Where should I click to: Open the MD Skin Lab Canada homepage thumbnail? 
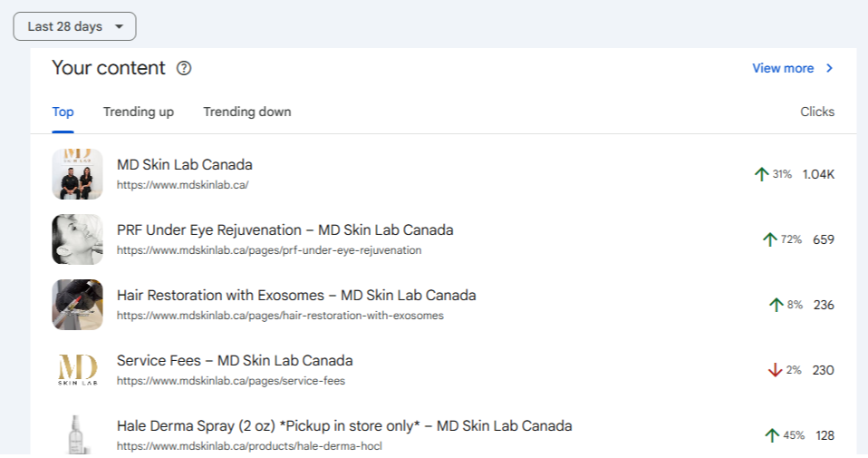(77, 174)
